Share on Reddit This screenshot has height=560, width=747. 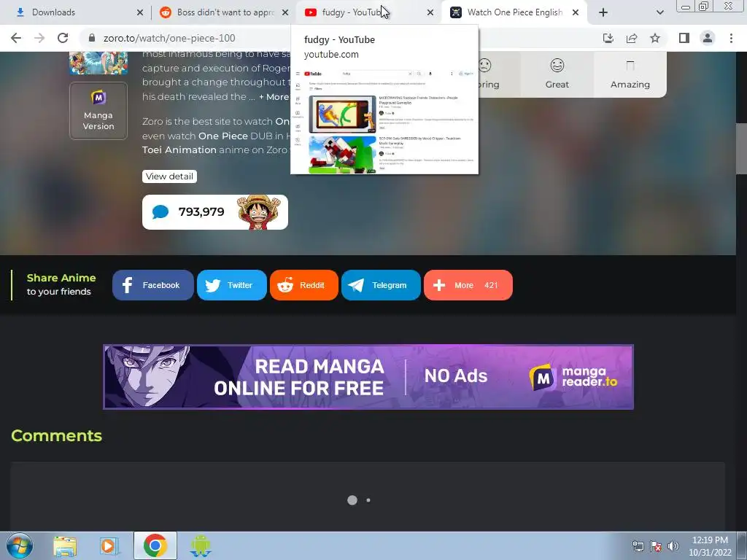(x=304, y=285)
